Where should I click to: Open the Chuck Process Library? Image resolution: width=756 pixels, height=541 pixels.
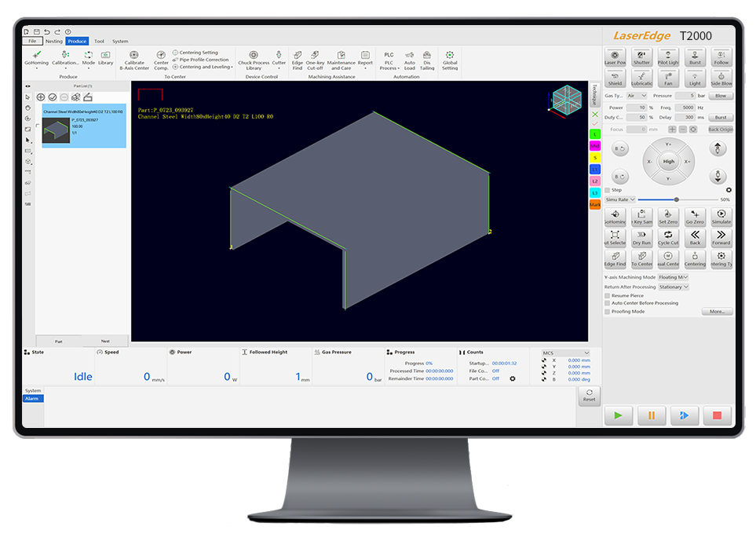click(x=254, y=55)
